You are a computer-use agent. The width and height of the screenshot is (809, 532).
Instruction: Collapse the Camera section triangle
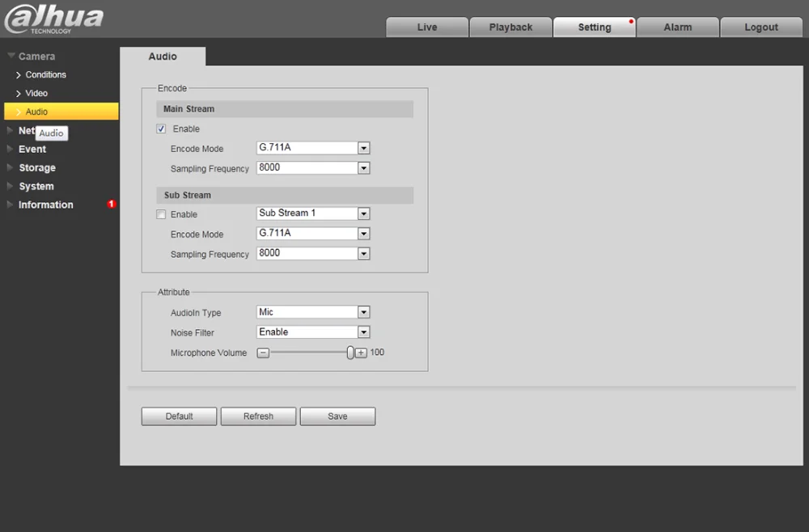coord(11,56)
